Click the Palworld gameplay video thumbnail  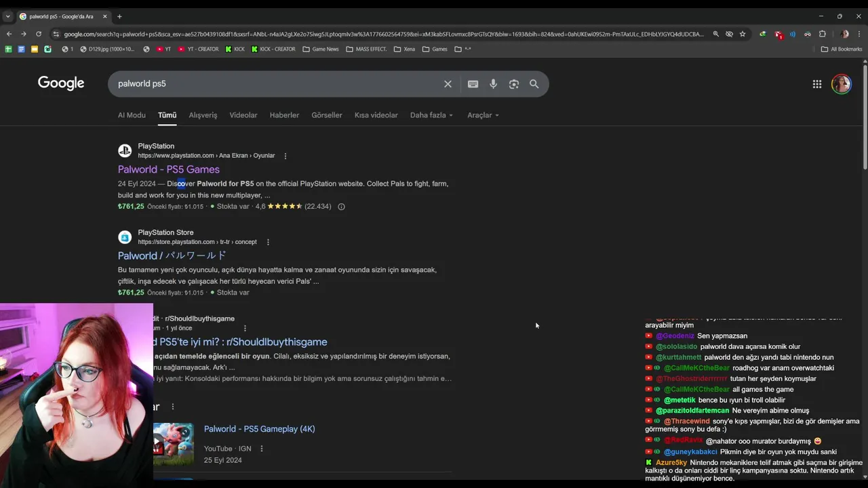tap(173, 444)
